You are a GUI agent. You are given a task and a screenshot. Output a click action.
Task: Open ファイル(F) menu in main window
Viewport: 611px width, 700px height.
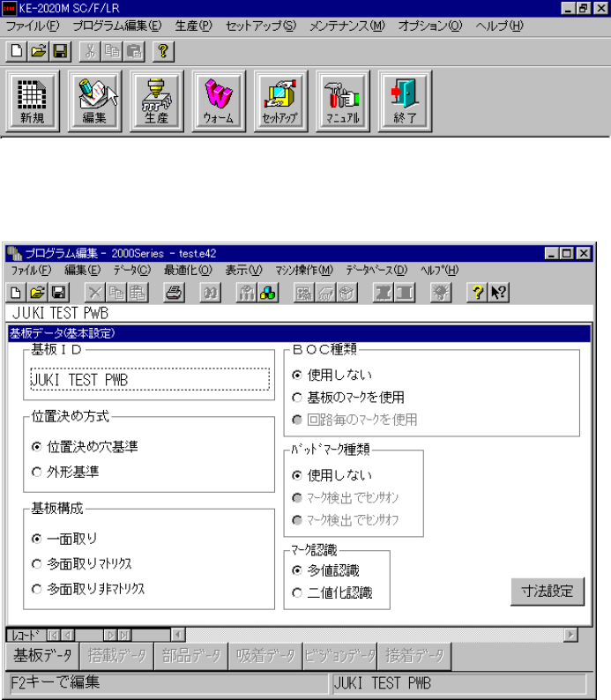(33, 26)
